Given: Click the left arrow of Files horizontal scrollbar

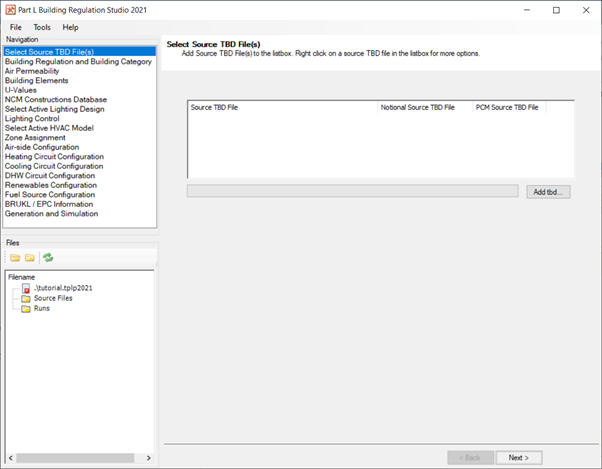Looking at the screenshot, I should 11,458.
